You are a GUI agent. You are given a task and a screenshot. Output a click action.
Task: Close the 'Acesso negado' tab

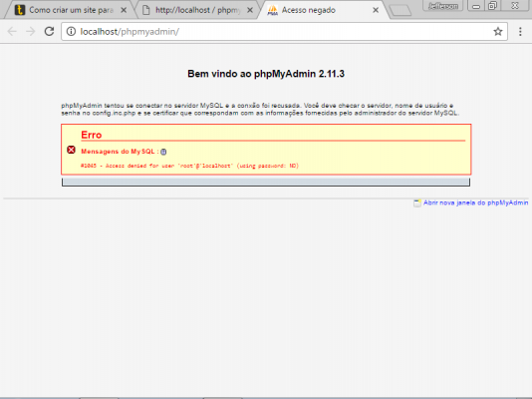(x=376, y=10)
